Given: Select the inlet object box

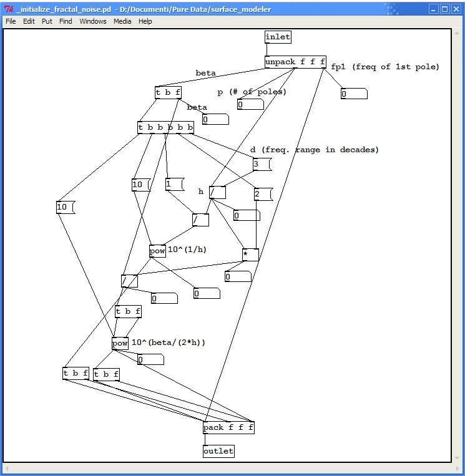Looking at the screenshot, I should [278, 37].
